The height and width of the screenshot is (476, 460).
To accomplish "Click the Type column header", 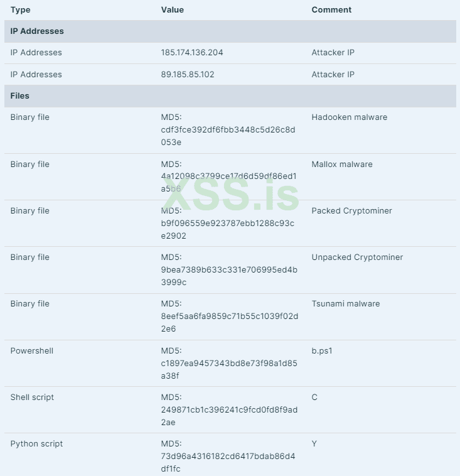I will (20, 10).
